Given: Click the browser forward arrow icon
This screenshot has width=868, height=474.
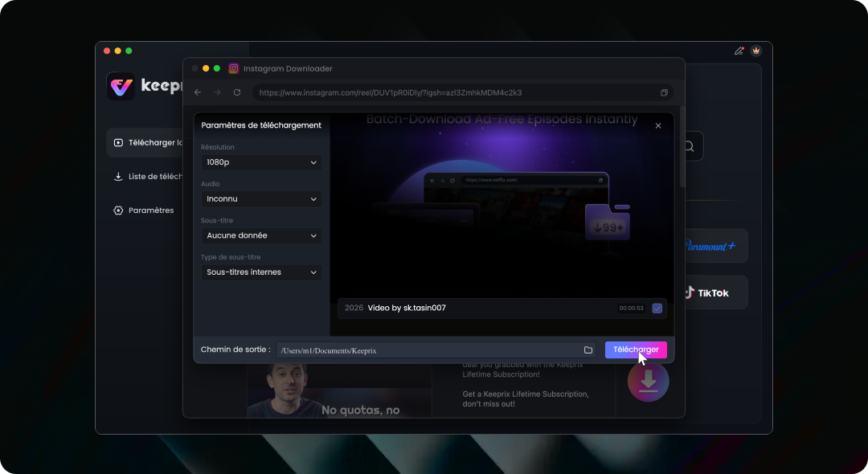Looking at the screenshot, I should point(218,92).
